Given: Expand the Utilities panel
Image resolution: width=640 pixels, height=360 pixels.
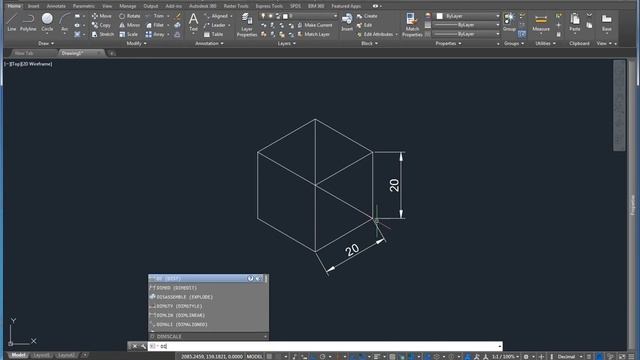Looking at the screenshot, I should pyautogui.click(x=545, y=43).
